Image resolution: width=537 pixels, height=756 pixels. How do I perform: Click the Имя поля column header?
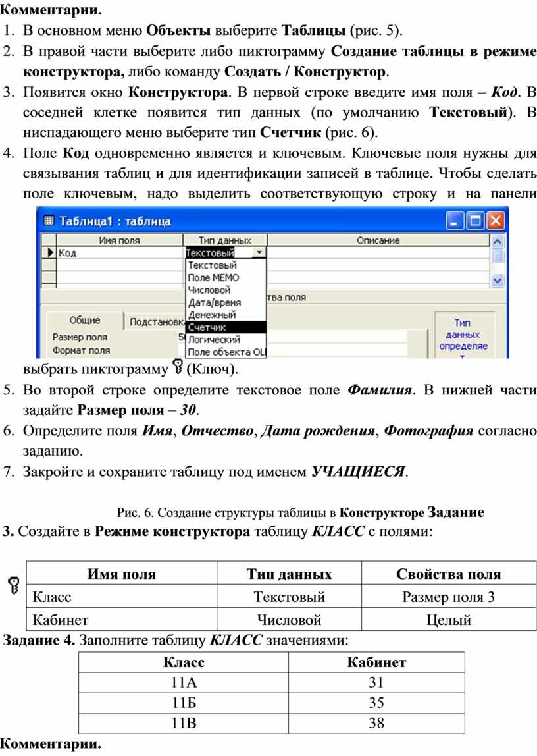119,240
